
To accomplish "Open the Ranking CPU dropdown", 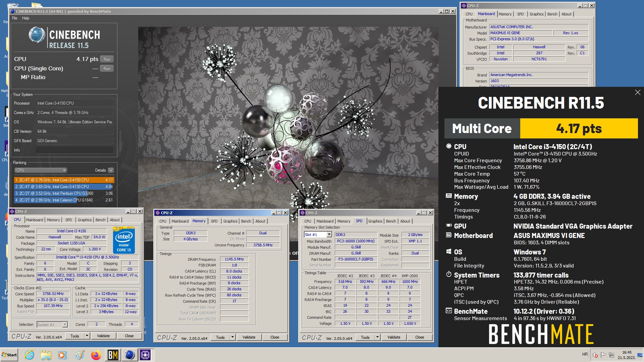I will (41, 170).
